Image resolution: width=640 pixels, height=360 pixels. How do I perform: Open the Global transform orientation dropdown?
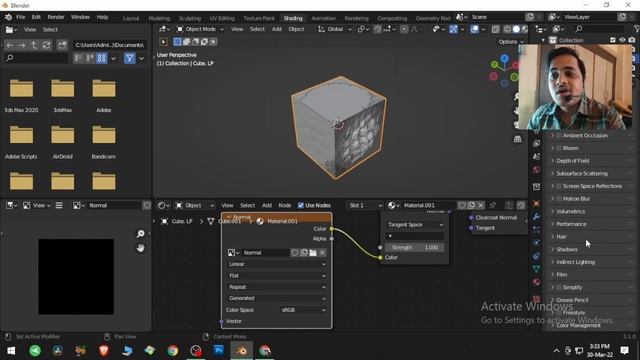[335, 29]
